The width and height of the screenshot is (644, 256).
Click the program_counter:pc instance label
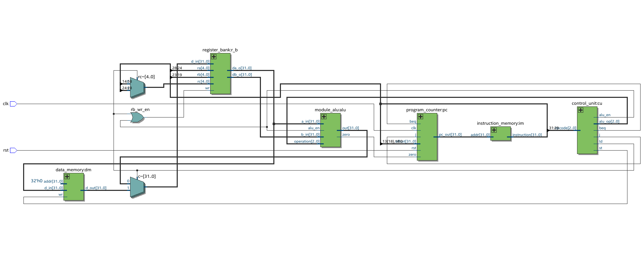(x=427, y=110)
